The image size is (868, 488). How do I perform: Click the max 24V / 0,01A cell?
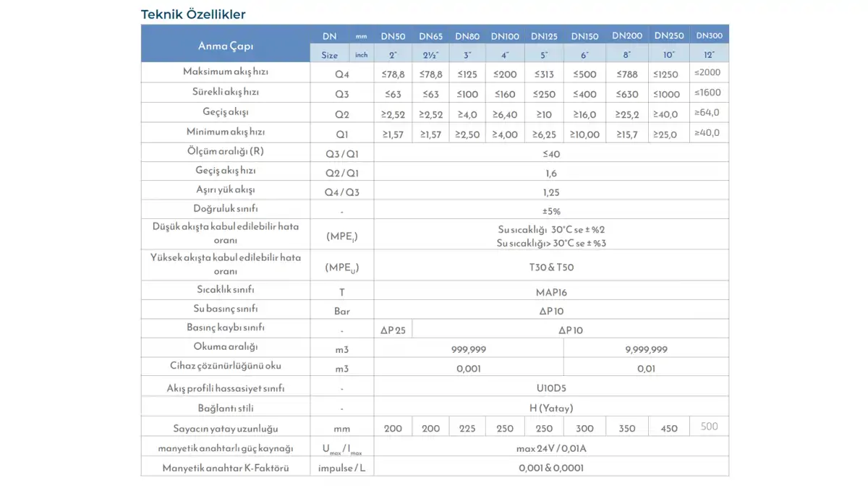(x=551, y=448)
